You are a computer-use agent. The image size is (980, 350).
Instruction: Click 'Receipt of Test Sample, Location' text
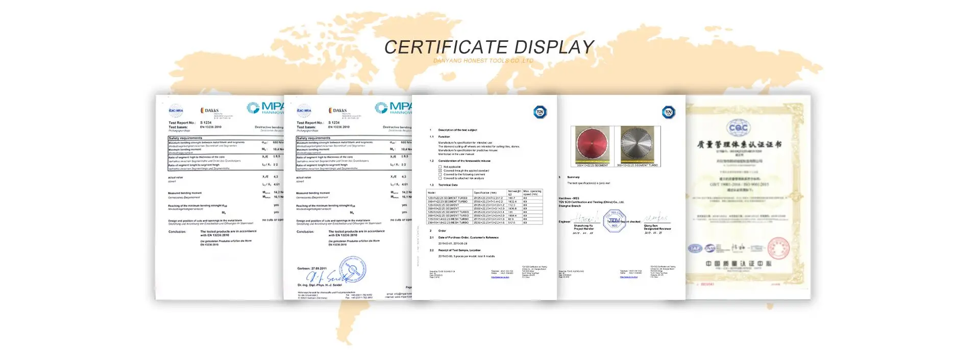pyautogui.click(x=459, y=250)
